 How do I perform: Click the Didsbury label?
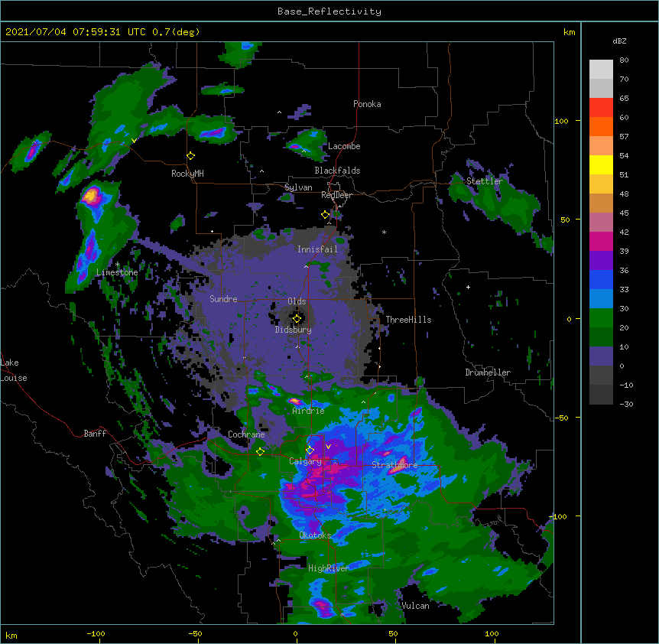(x=294, y=330)
